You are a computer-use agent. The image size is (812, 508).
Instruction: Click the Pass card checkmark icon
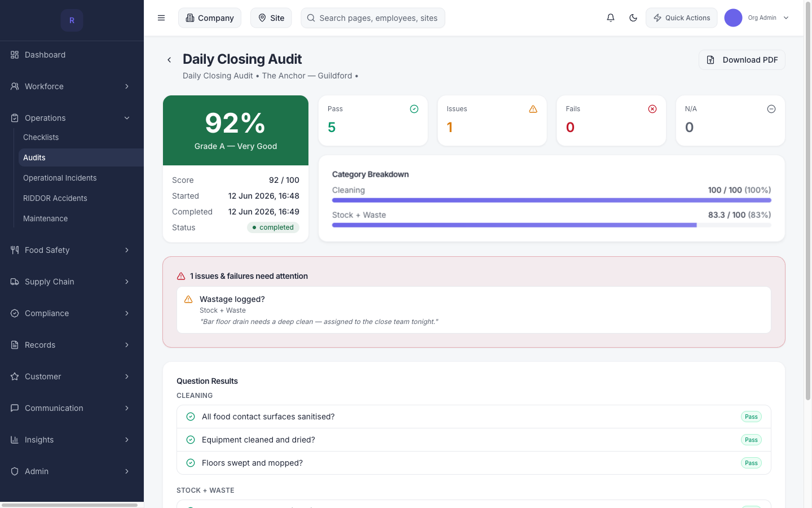(414, 109)
